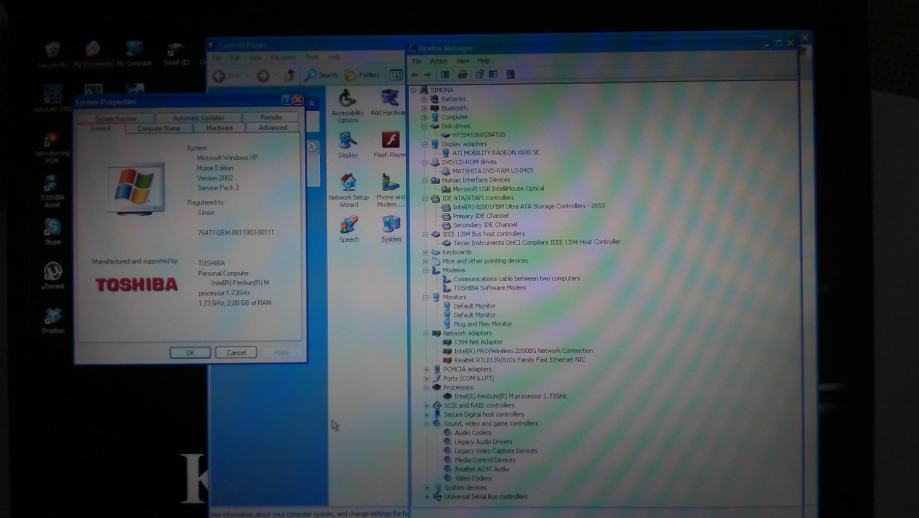Viewport: 919px width, 518px height.
Task: Collapse the Display adapters node
Action: 424,144
